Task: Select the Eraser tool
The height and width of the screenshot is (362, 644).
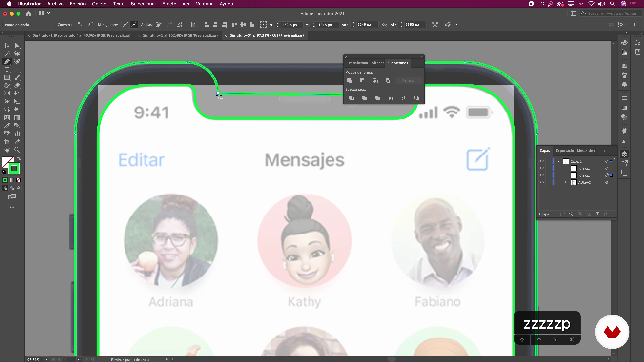Action: point(17,85)
